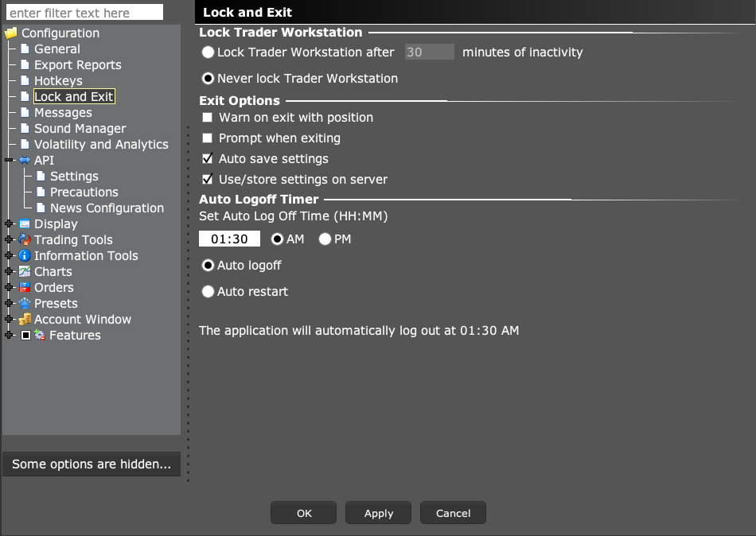
Task: Select the AM radio button
Action: tap(277, 239)
